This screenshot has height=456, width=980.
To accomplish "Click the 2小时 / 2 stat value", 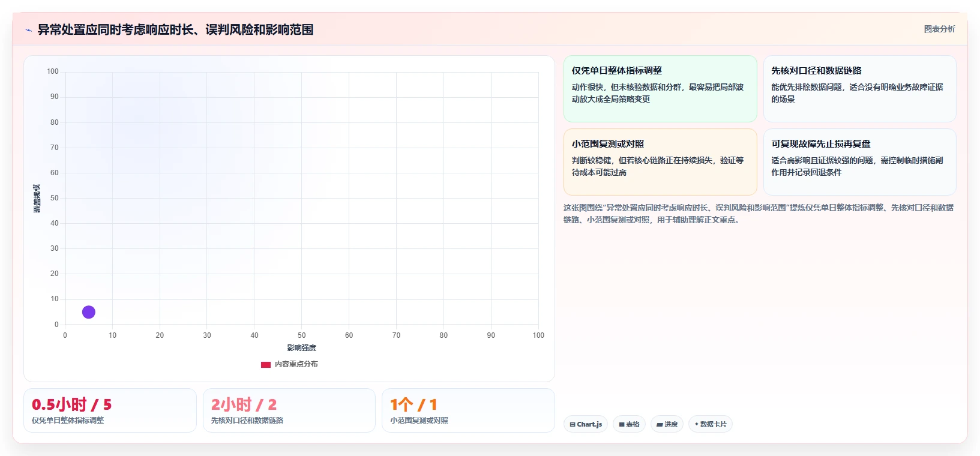I will coord(244,404).
